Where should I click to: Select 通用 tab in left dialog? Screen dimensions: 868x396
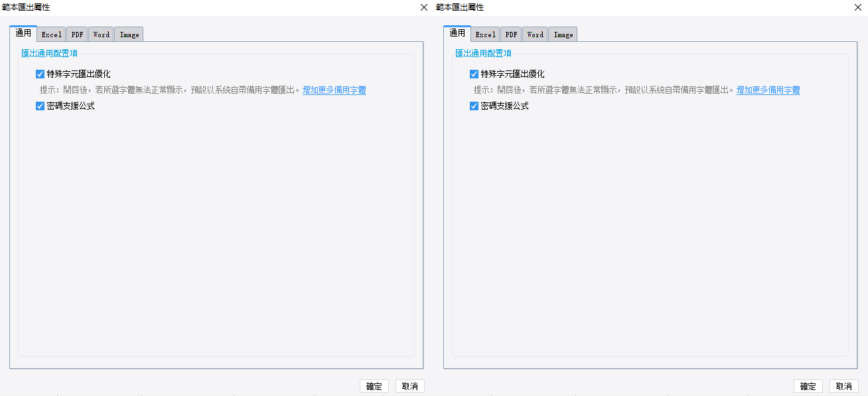pyautogui.click(x=23, y=33)
